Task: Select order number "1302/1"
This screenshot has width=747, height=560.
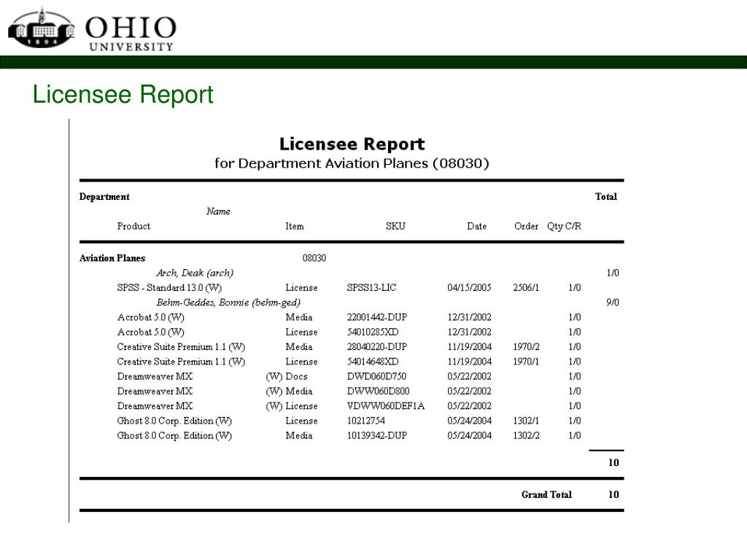Action: point(526,421)
